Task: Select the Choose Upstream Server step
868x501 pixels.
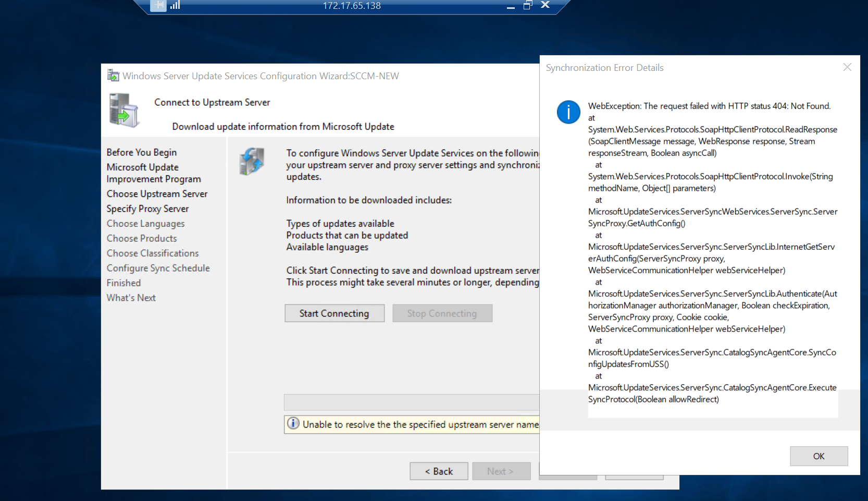Action: click(157, 193)
